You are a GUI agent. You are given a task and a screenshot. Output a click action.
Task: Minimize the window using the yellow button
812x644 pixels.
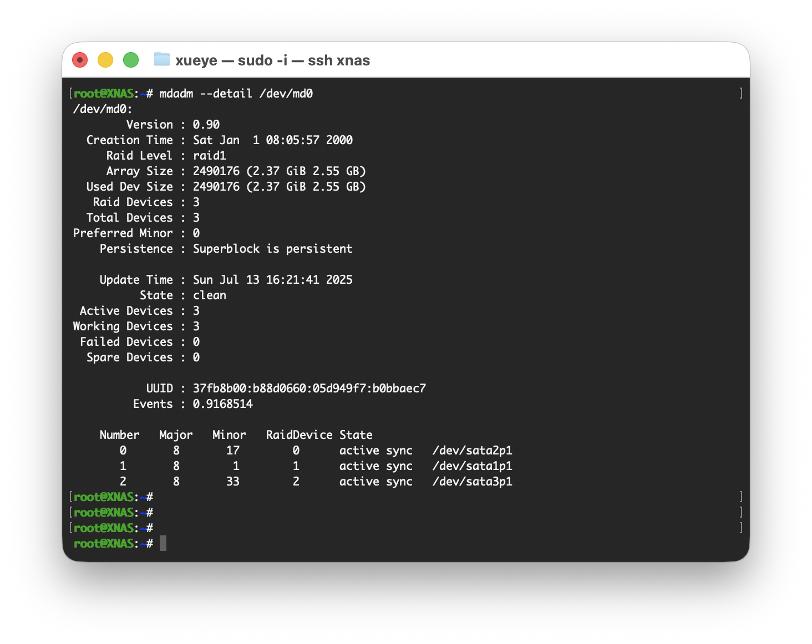click(105, 60)
